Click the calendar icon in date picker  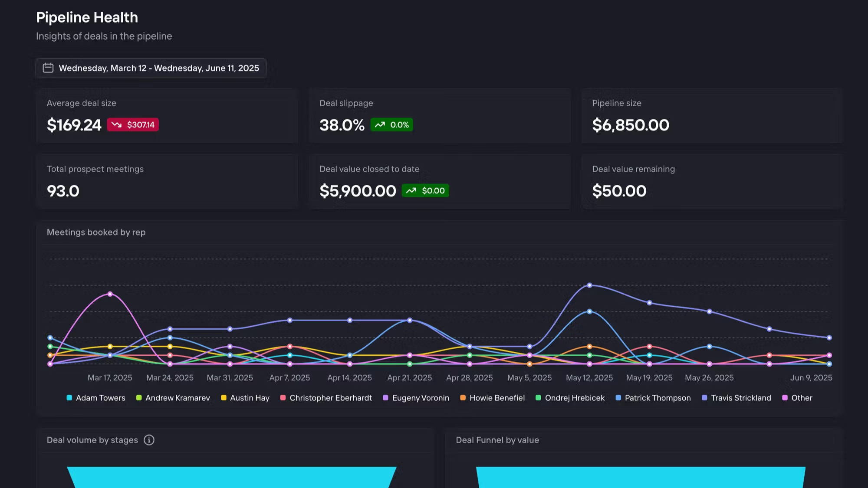(48, 68)
